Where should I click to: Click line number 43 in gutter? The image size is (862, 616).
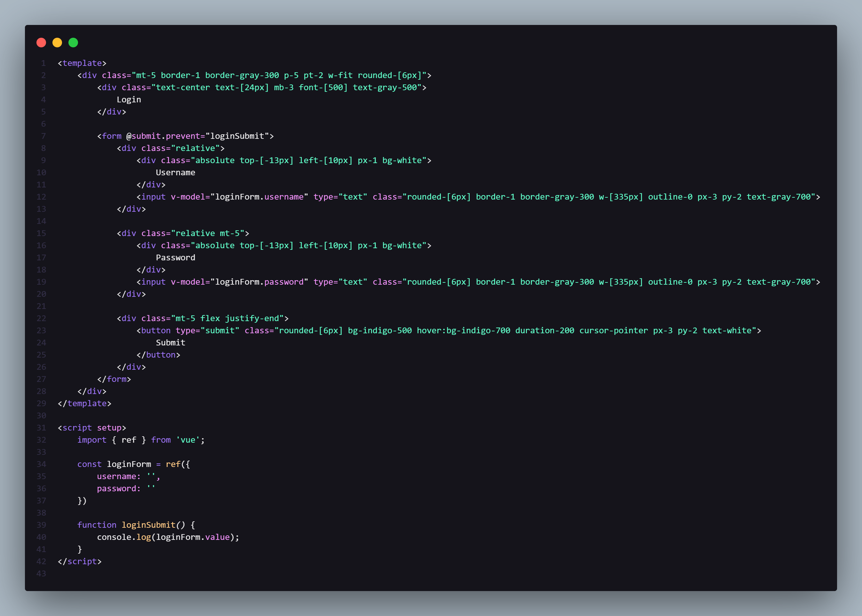point(41,573)
